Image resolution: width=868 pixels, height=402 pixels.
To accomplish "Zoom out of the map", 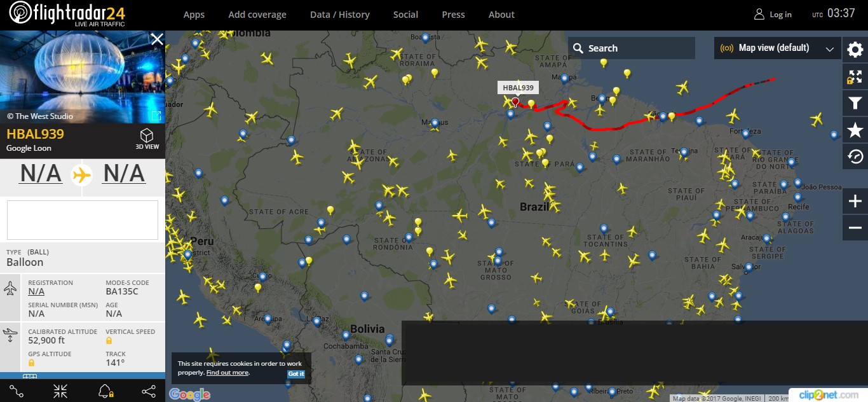I will pyautogui.click(x=855, y=228).
